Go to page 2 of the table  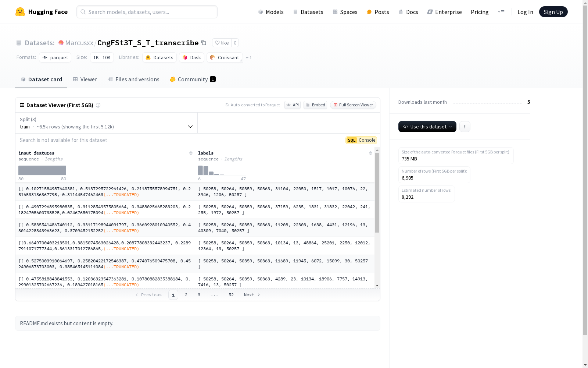(x=186, y=295)
